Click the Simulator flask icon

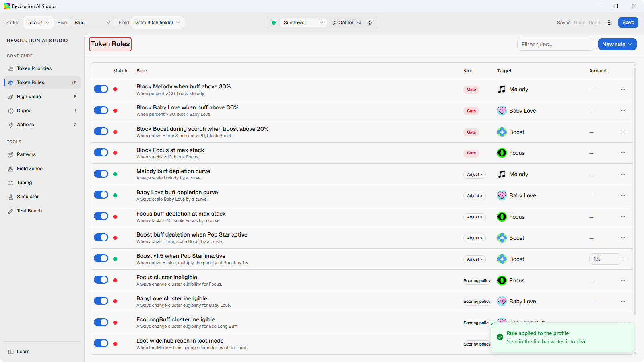11,197
